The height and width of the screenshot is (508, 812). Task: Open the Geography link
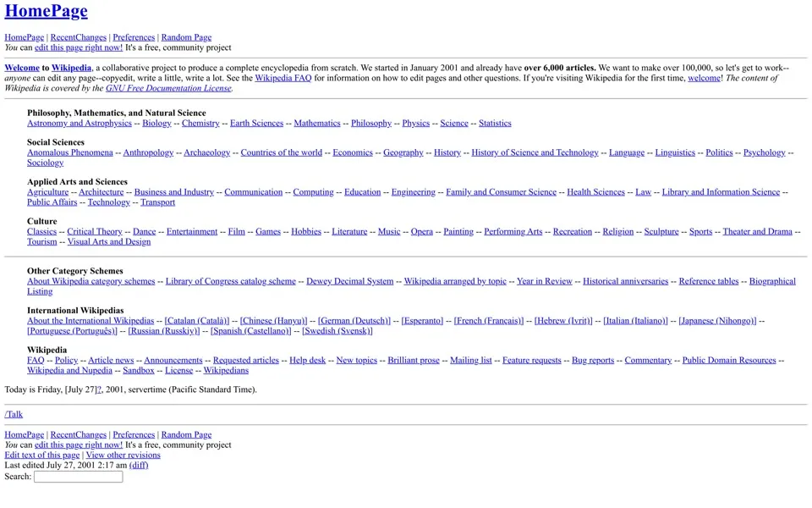403,152
